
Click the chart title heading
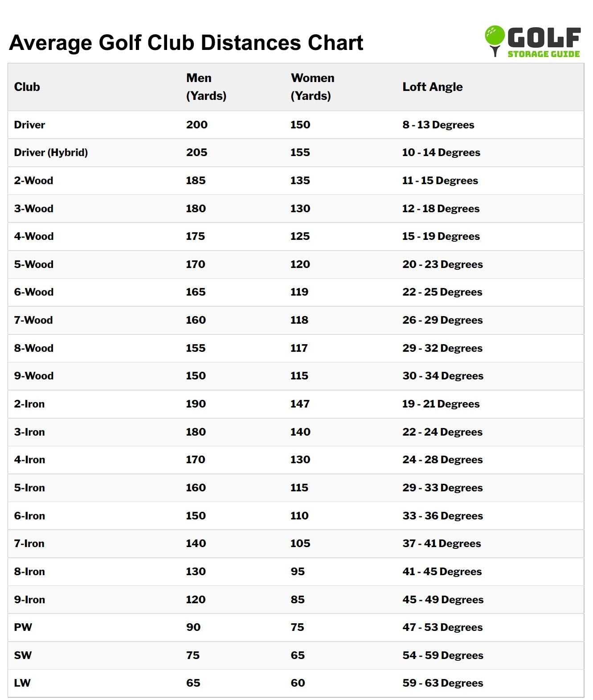[186, 43]
